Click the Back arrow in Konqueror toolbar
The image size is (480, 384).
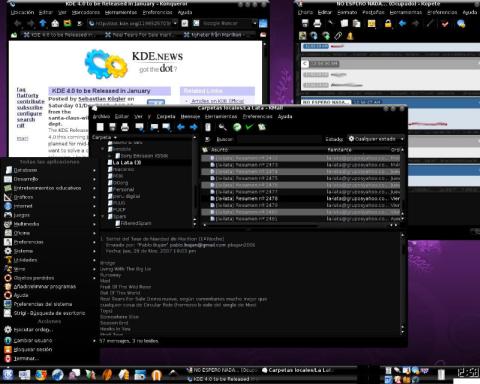coord(18,23)
